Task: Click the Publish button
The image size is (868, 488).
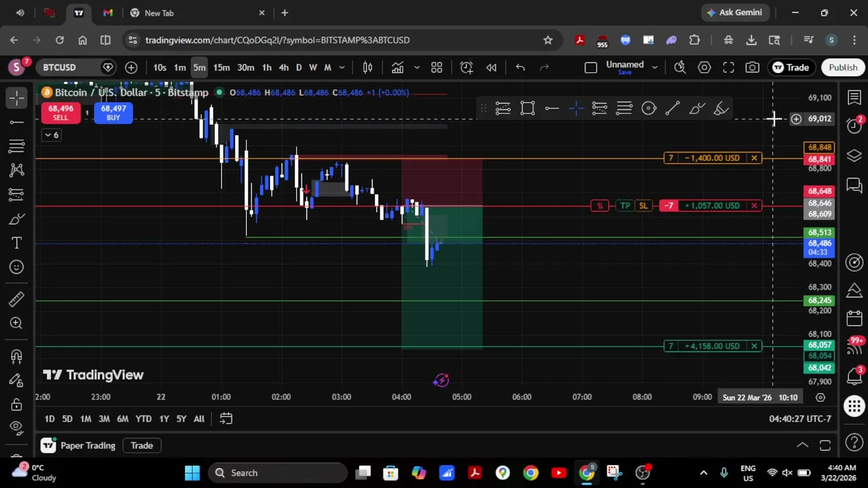Action: click(x=843, y=67)
